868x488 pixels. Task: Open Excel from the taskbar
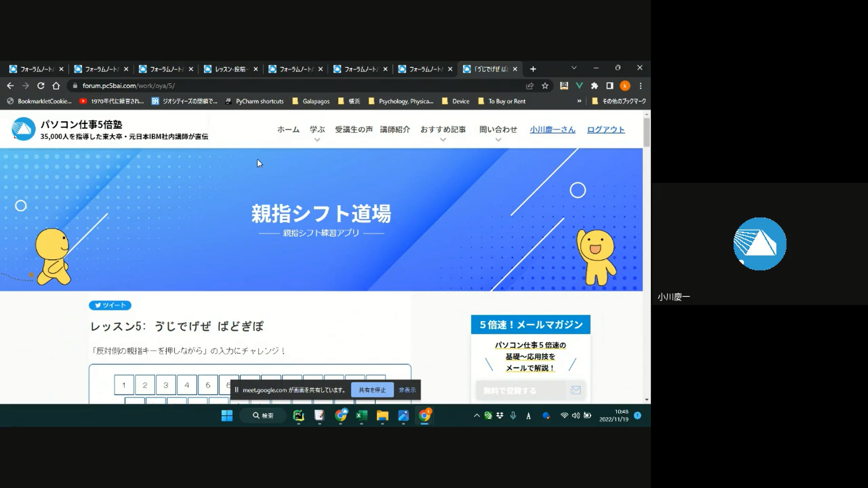tap(361, 416)
